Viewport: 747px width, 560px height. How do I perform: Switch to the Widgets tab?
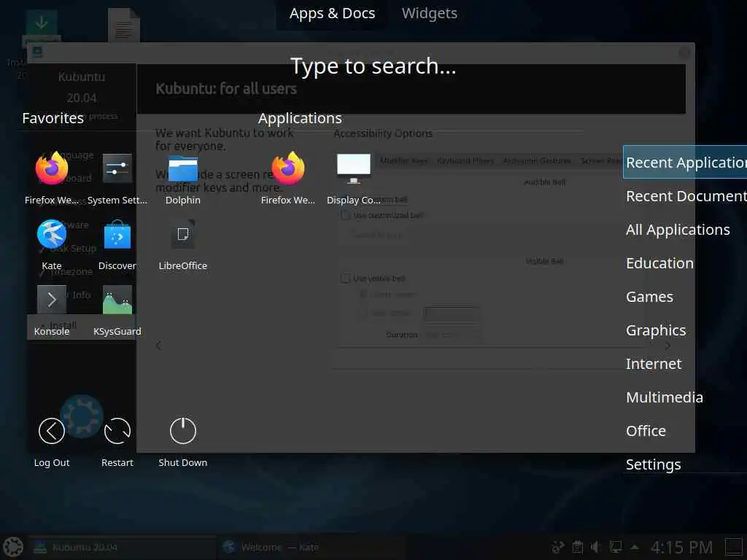[x=429, y=14]
